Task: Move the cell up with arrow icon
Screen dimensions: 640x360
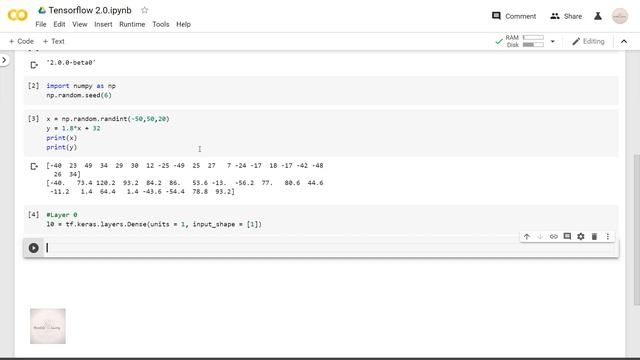Action: tap(527, 236)
